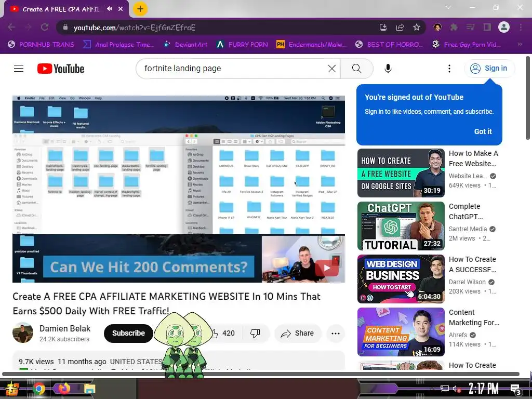Toggle the muted volume tray icon
The width and height of the screenshot is (532, 399).
tap(457, 389)
